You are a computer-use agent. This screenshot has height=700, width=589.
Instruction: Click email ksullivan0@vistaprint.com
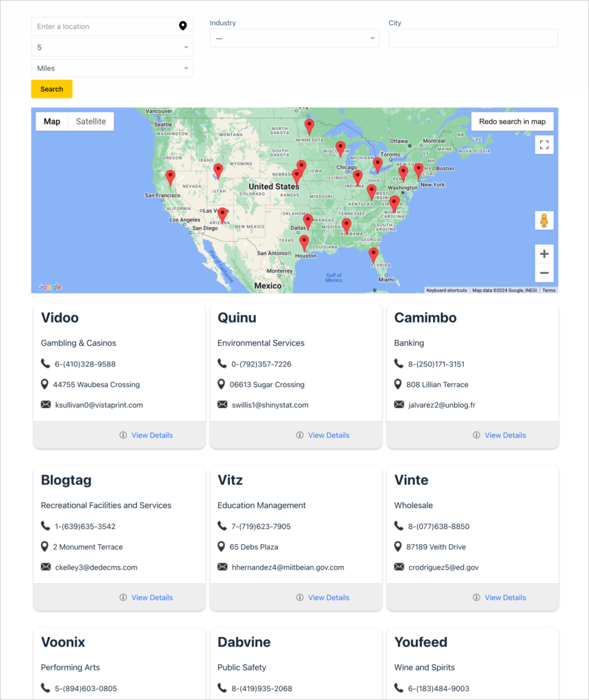[99, 405]
